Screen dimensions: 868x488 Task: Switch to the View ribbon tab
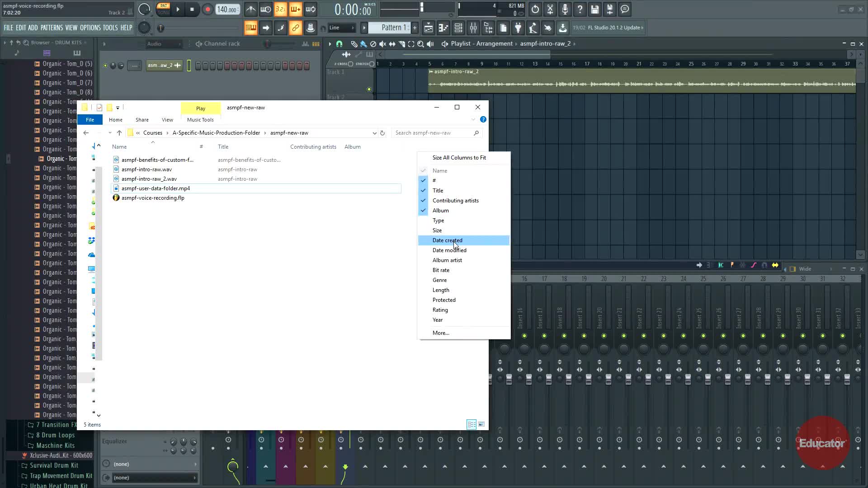pyautogui.click(x=167, y=120)
